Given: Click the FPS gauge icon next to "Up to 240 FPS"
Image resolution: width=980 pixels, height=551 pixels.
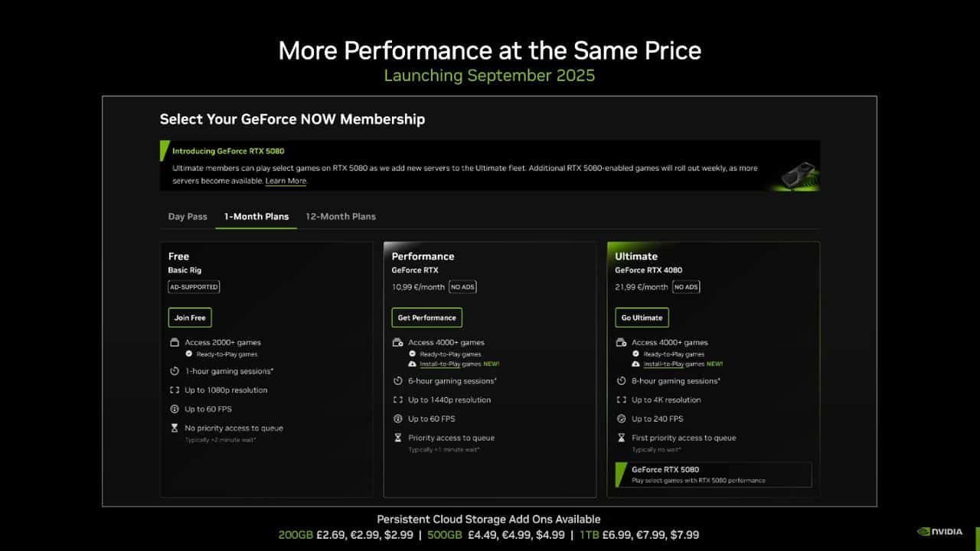Looking at the screenshot, I should coord(622,419).
